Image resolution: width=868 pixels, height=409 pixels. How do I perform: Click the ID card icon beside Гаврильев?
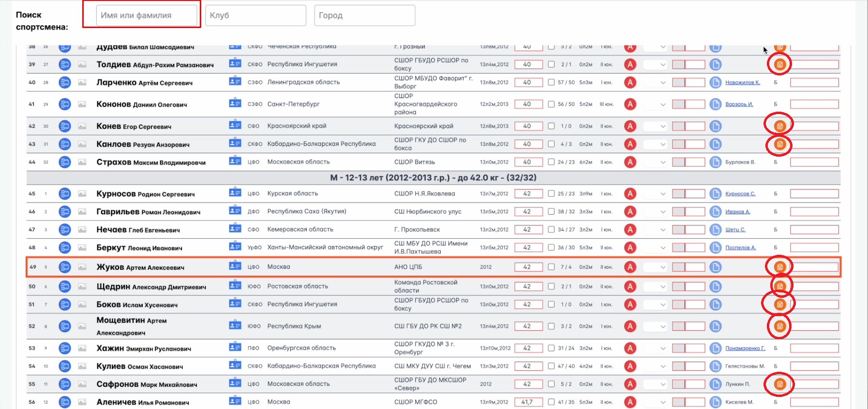(235, 211)
